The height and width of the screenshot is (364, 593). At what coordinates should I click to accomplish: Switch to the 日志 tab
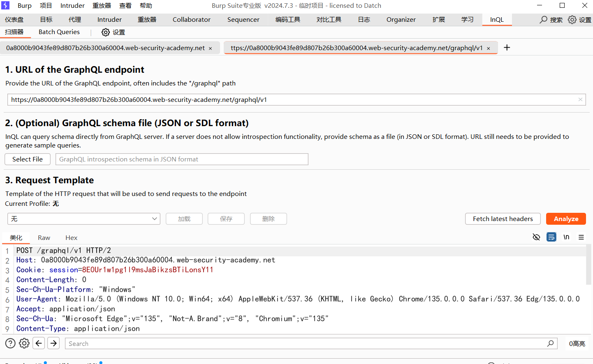(x=364, y=20)
